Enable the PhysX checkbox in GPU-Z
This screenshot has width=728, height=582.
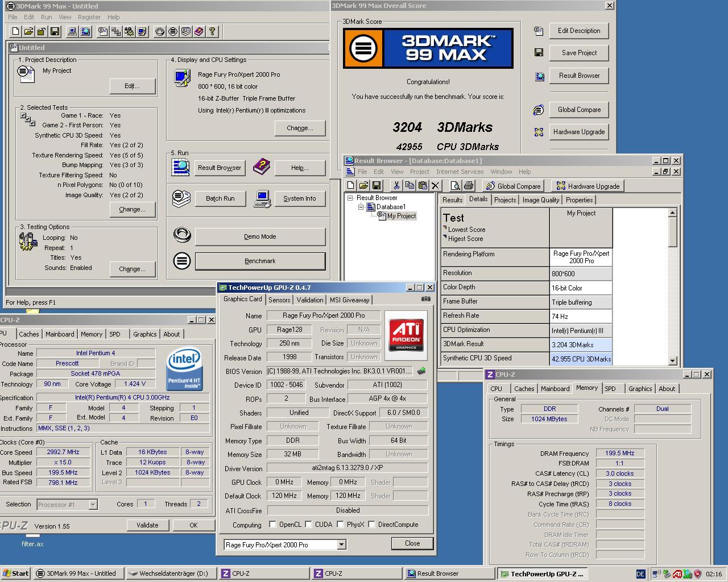pos(340,525)
